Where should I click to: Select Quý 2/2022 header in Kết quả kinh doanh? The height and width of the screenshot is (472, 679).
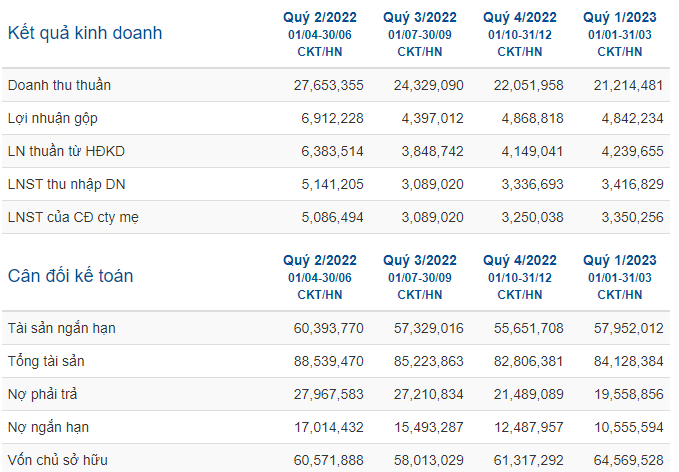[320, 17]
